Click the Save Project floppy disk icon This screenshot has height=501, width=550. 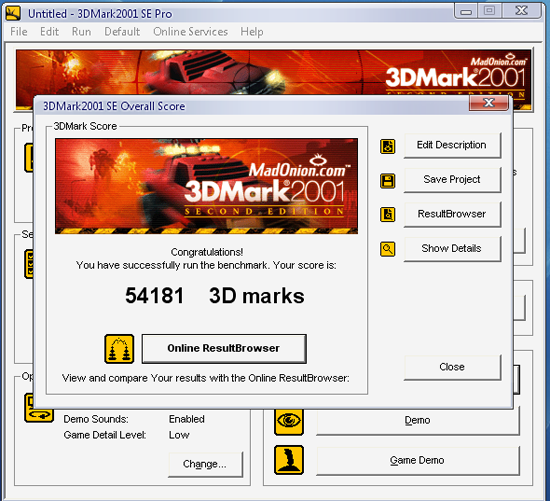coord(387,181)
